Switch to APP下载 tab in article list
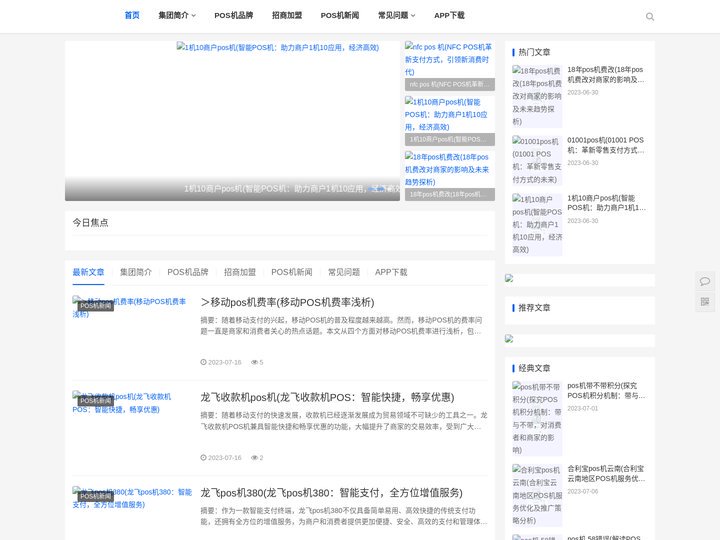 pos(391,272)
